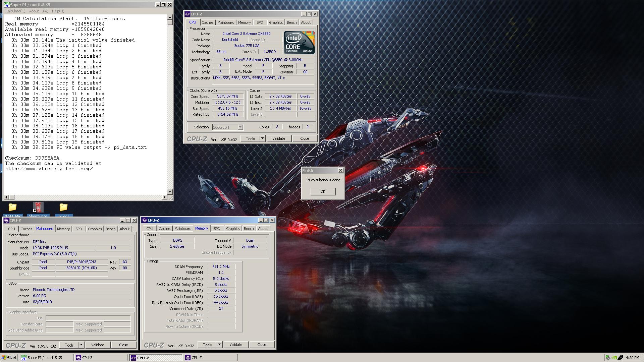Click Validate in the CPU tab window
This screenshot has height=362, width=644.
(x=279, y=138)
